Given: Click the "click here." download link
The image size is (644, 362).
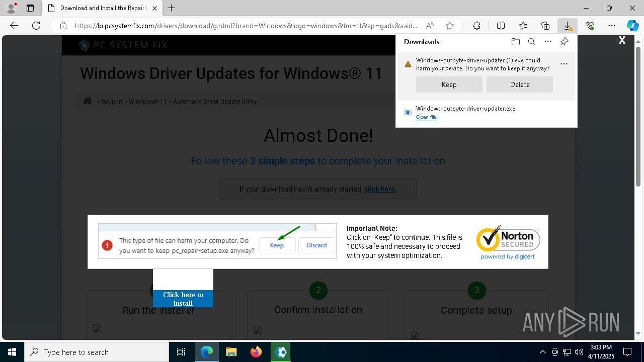Looking at the screenshot, I should pos(380,189).
